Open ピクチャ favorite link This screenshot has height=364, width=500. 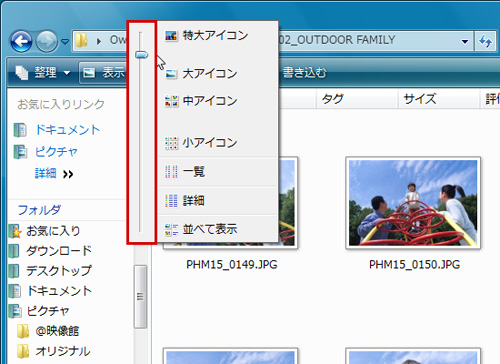pos(56,152)
